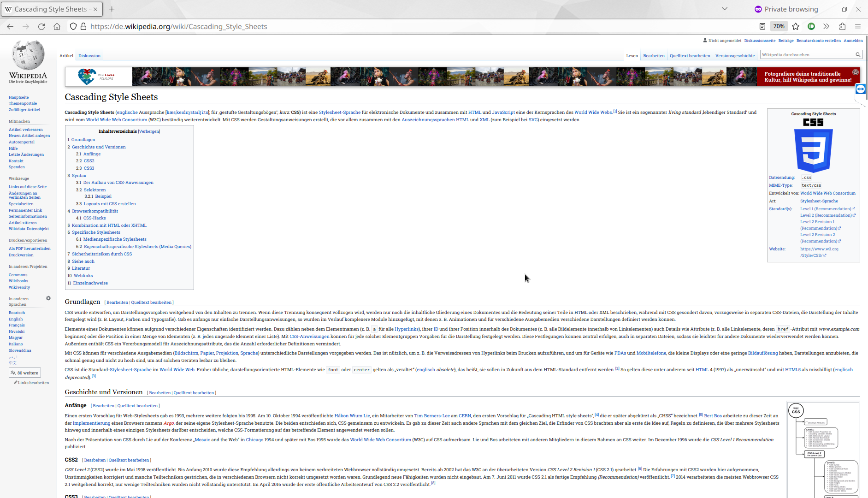Click the pencil Links bearbeiten icon
The width and height of the screenshot is (868, 498).
tap(16, 382)
